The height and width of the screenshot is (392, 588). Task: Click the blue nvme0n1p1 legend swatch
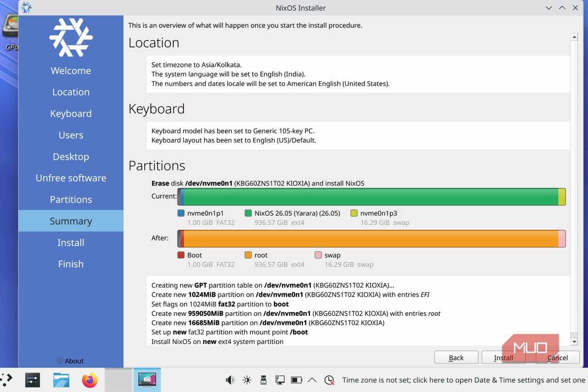(x=181, y=213)
